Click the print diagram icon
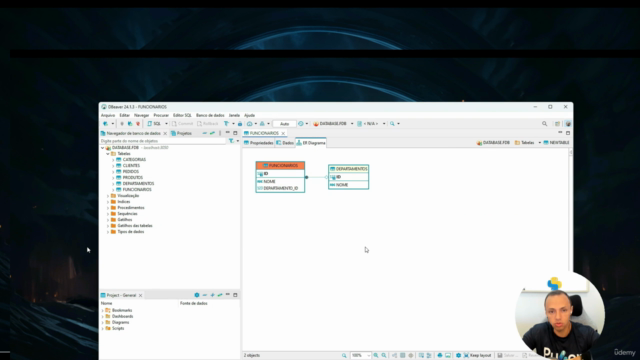Screen dimensions: 640x360 tap(440, 356)
